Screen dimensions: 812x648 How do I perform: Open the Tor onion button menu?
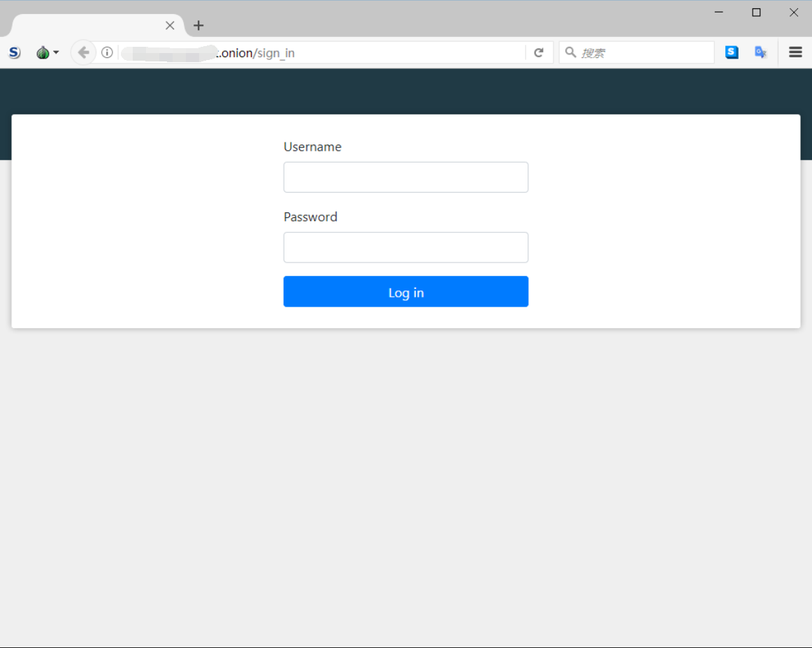pyautogui.click(x=56, y=52)
